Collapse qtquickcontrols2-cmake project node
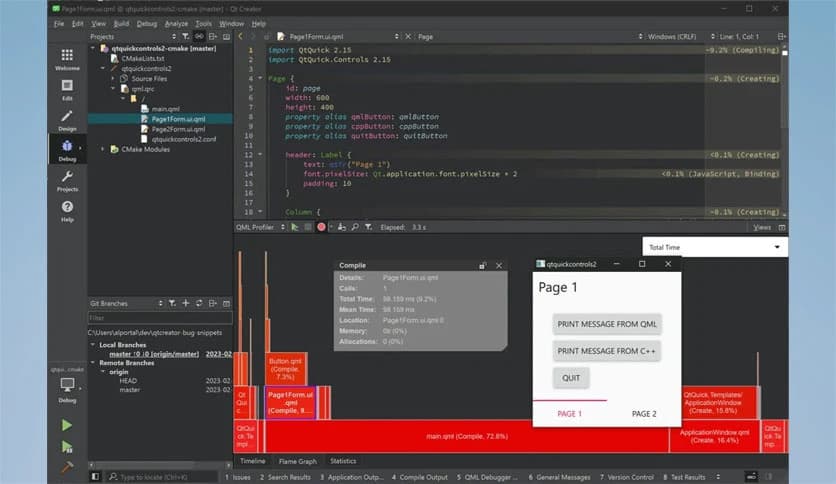Viewport: 836px width, 484px height. pyautogui.click(x=93, y=48)
